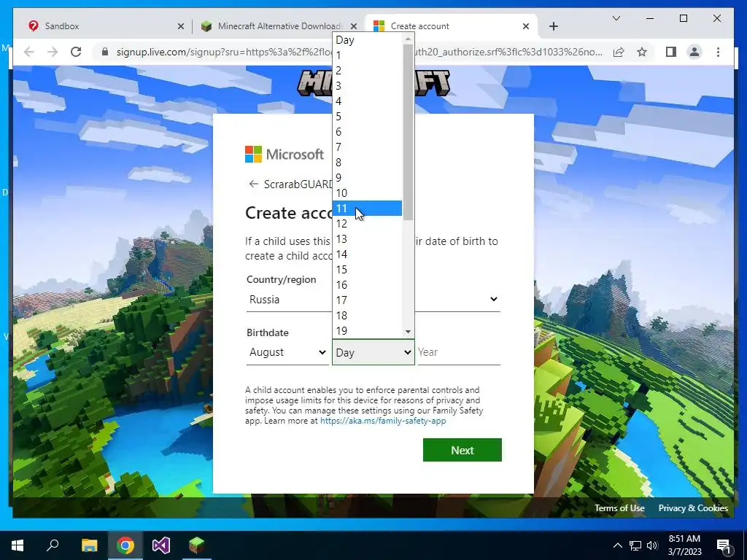The width and height of the screenshot is (747, 560).
Task: Open the tab search chevron
Action: (616, 18)
